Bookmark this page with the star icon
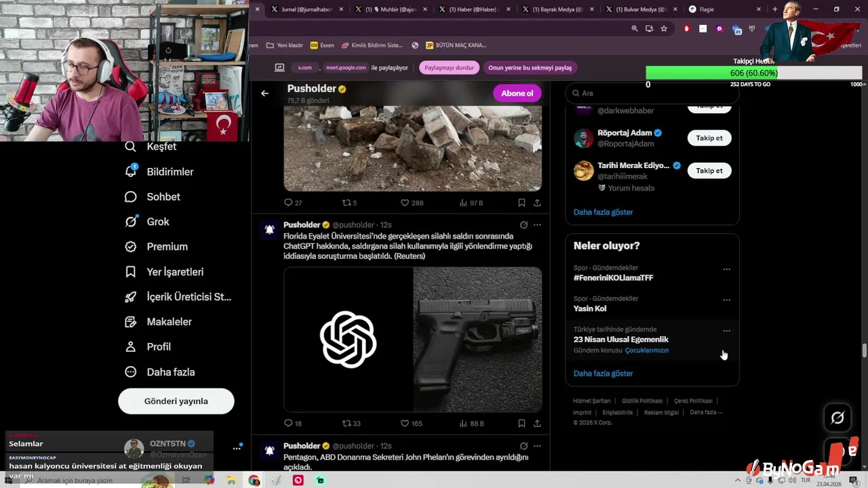The image size is (868, 488). [x=664, y=28]
